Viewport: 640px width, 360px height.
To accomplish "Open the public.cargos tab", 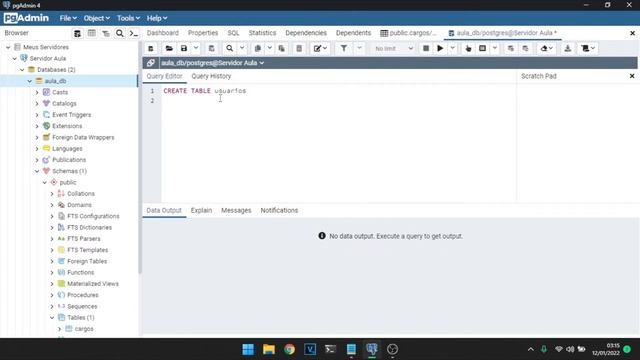I will 408,33.
